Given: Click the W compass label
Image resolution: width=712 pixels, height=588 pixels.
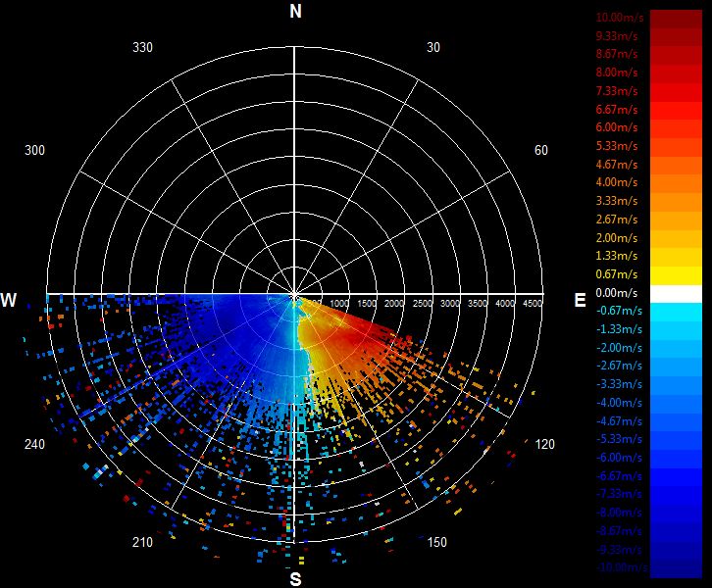Looking at the screenshot, I should 9,300.
